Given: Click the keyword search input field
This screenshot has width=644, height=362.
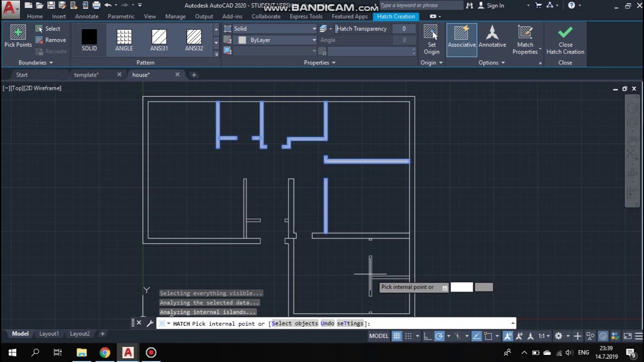Looking at the screenshot, I should (x=420, y=6).
